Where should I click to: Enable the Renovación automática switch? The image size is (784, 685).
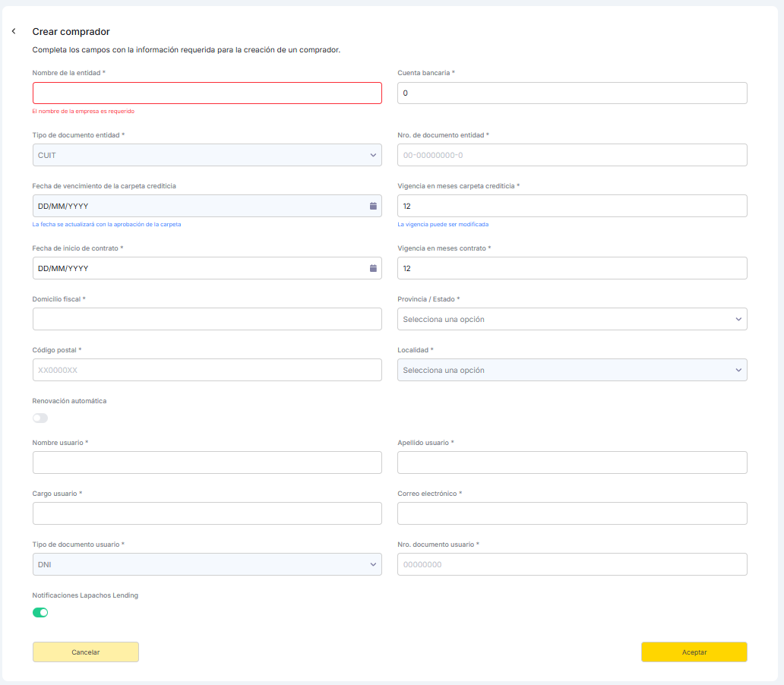pos(40,418)
